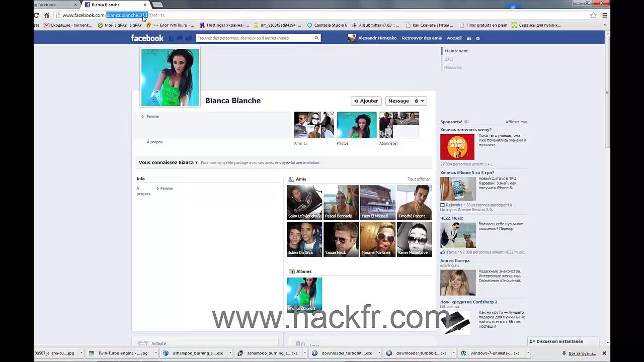Open friend Timothé Parent thumbnail

(415, 203)
